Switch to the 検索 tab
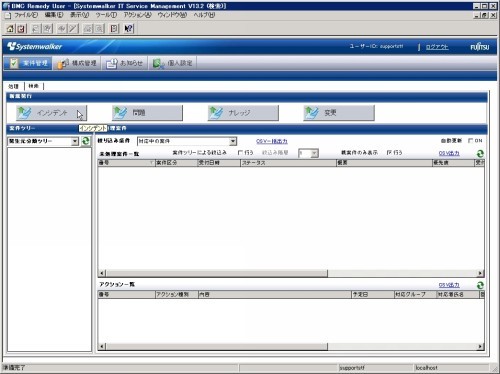This screenshot has height=374, width=500. coord(34,86)
